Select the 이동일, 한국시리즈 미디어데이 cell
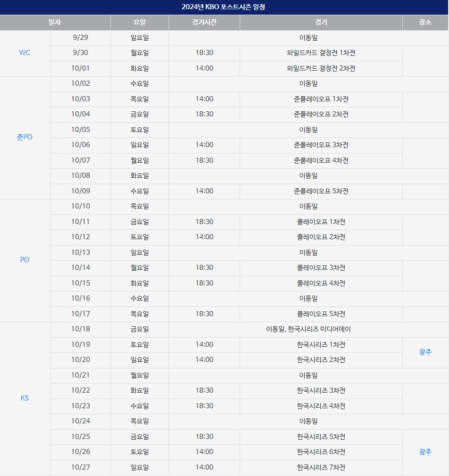 click(x=308, y=329)
